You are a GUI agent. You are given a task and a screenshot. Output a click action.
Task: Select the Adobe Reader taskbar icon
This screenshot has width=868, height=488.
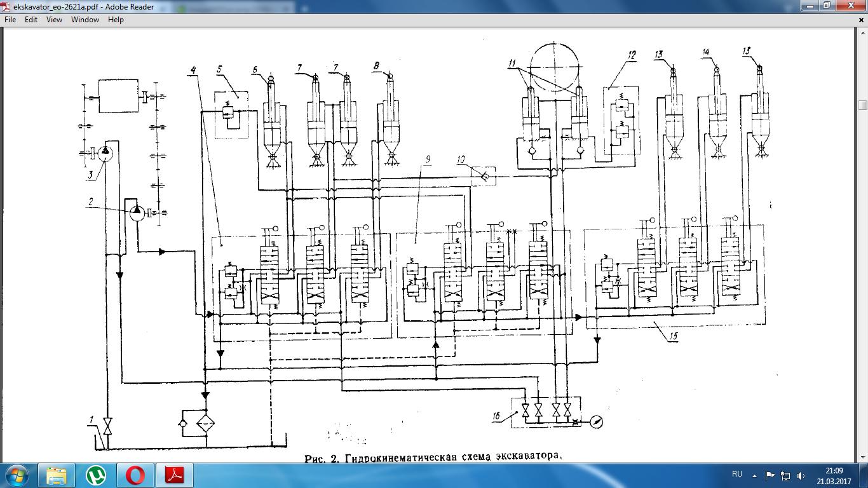(x=175, y=475)
